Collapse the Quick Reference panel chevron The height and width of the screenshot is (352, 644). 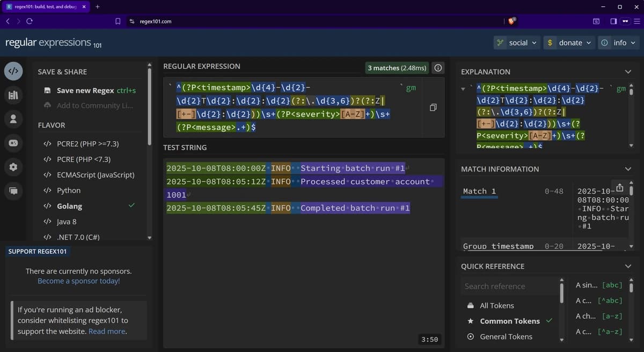tap(628, 266)
